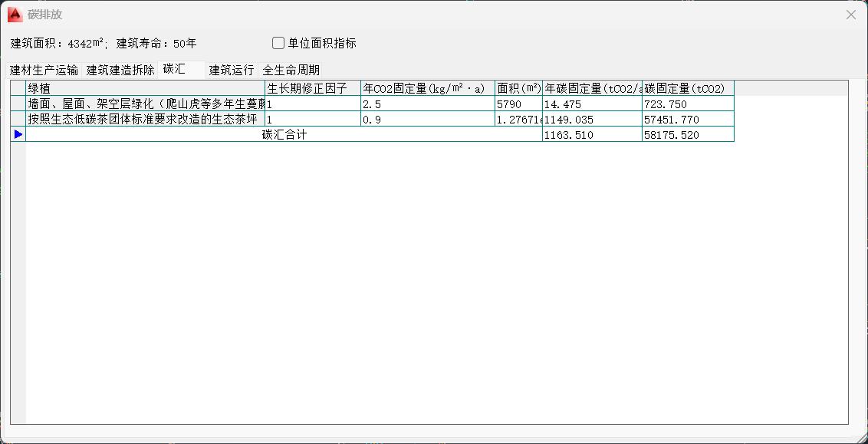
Task: Click the 绿植 column header
Action: 145,88
